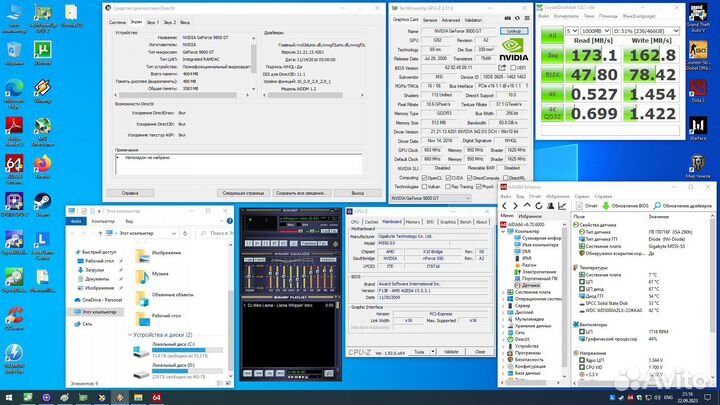Select the uTorrent desktop icon
This screenshot has height=405, width=720.
[42, 53]
